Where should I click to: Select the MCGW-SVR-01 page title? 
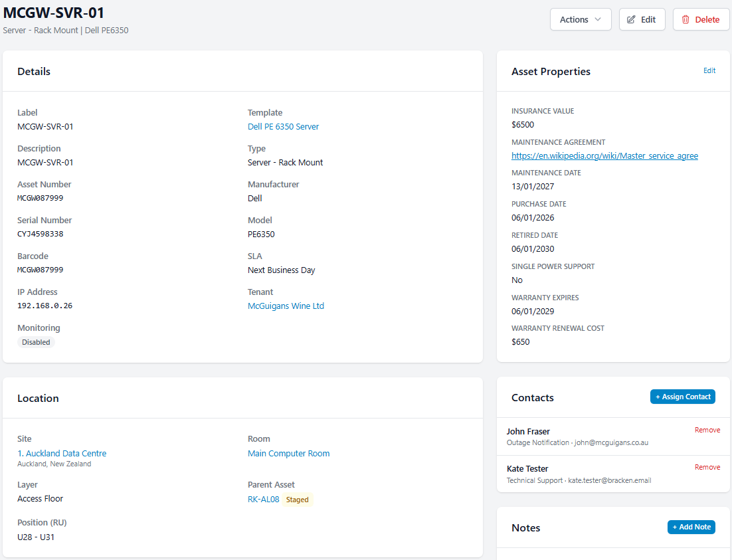click(53, 13)
